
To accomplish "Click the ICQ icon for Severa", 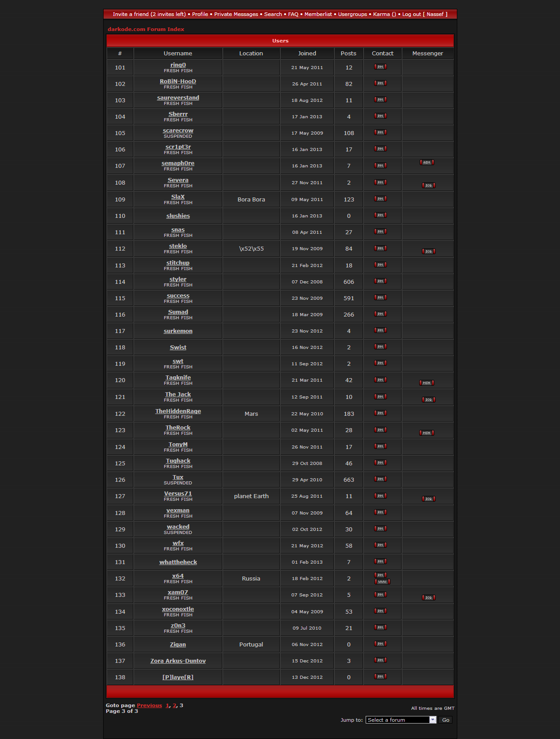I will coord(429,186).
